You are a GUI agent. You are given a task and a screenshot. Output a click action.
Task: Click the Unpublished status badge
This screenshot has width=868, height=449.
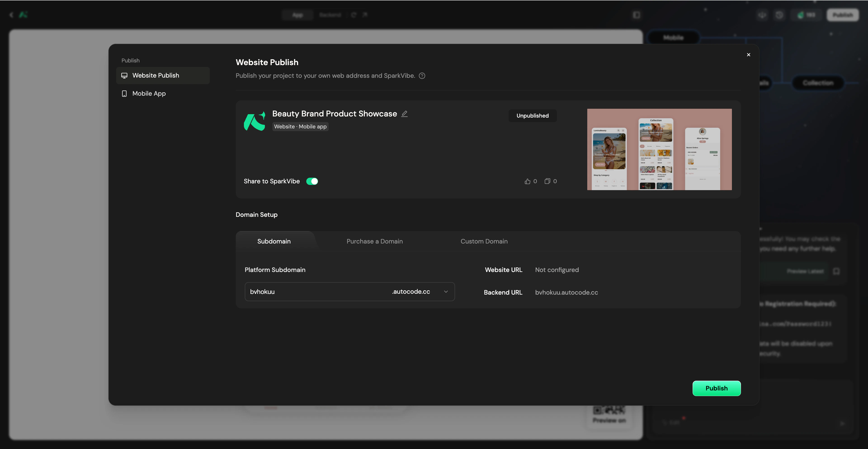point(532,116)
